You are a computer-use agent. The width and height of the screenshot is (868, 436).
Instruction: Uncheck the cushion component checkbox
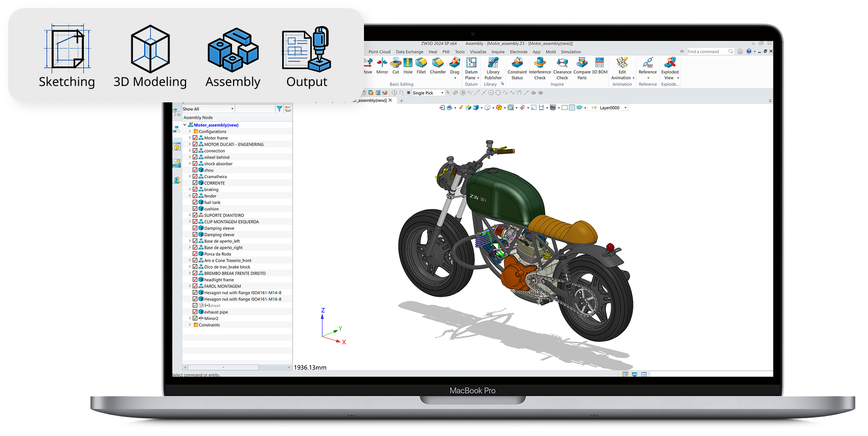pyautogui.click(x=195, y=209)
